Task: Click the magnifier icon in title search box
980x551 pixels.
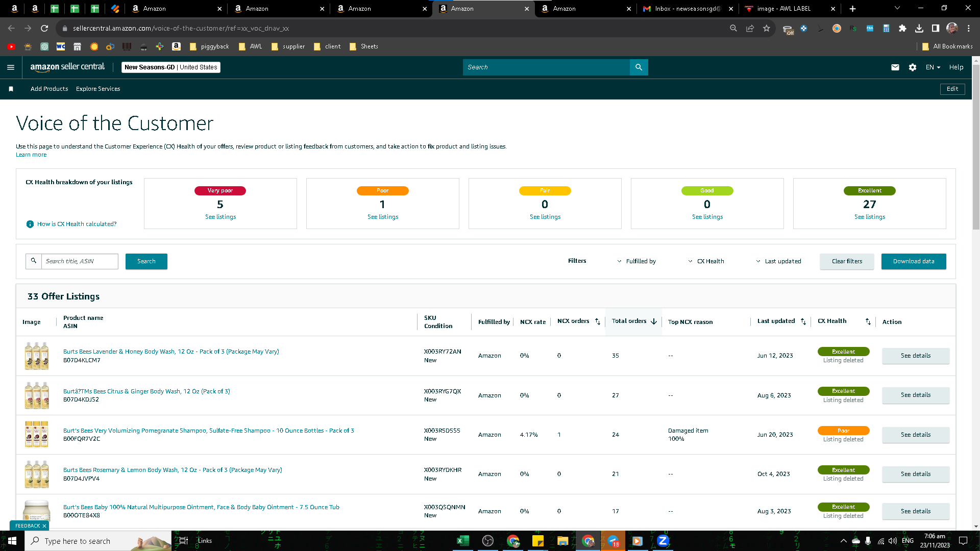Action: 34,261
